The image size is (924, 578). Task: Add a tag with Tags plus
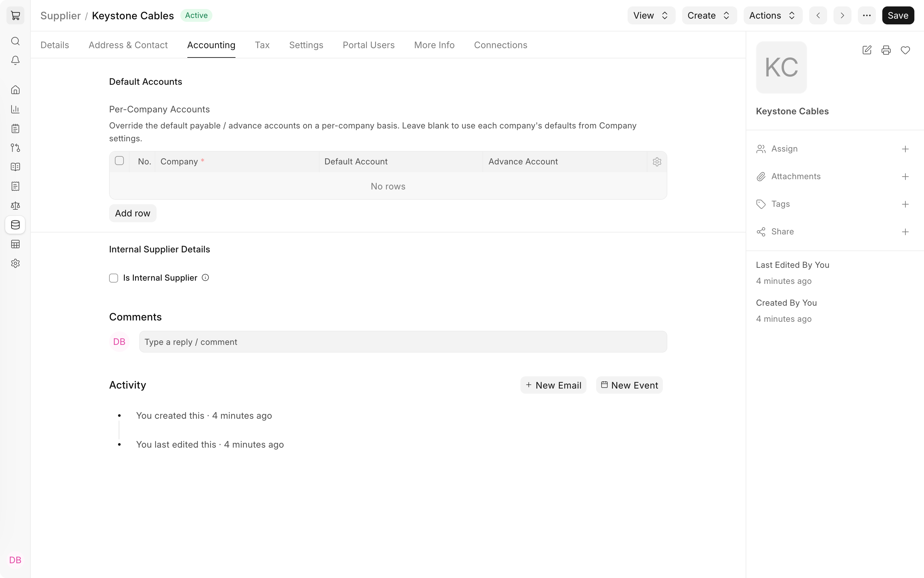tap(905, 204)
